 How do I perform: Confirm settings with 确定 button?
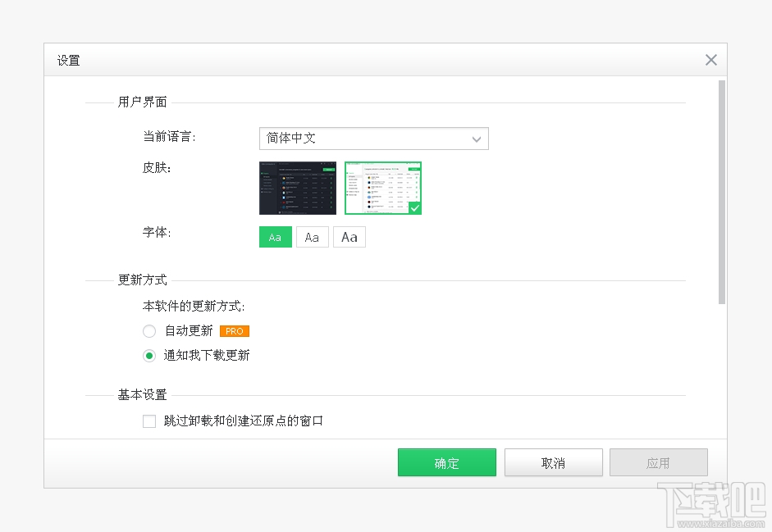(x=446, y=462)
